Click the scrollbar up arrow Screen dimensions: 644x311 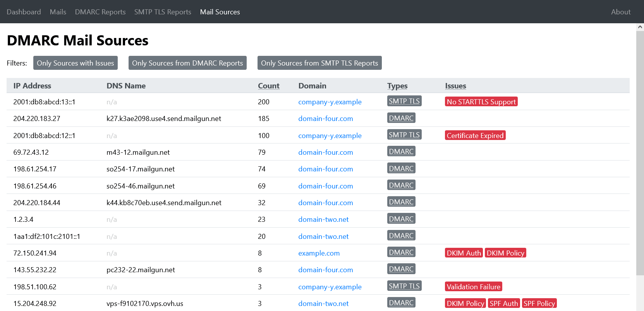[x=640, y=27]
